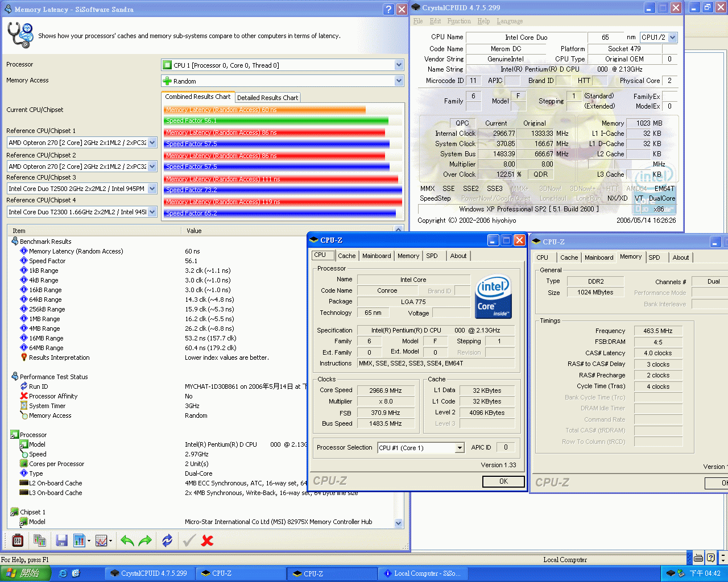
Task: Click the second quick launch browser icon
Action: [x=76, y=573]
